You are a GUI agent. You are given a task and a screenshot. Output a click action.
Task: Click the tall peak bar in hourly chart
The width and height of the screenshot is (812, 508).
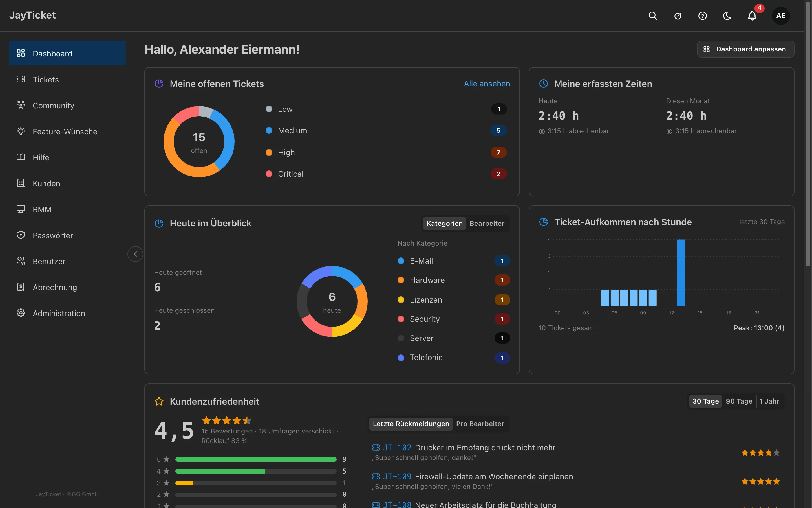point(681,272)
